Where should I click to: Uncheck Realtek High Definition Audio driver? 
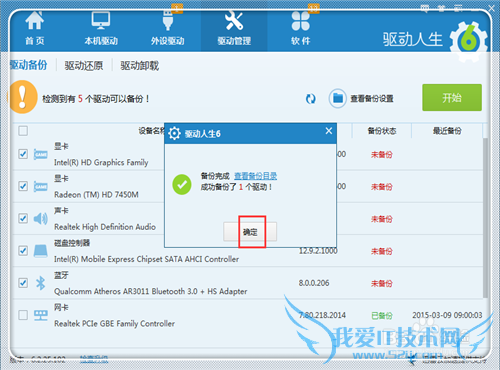tap(23, 218)
